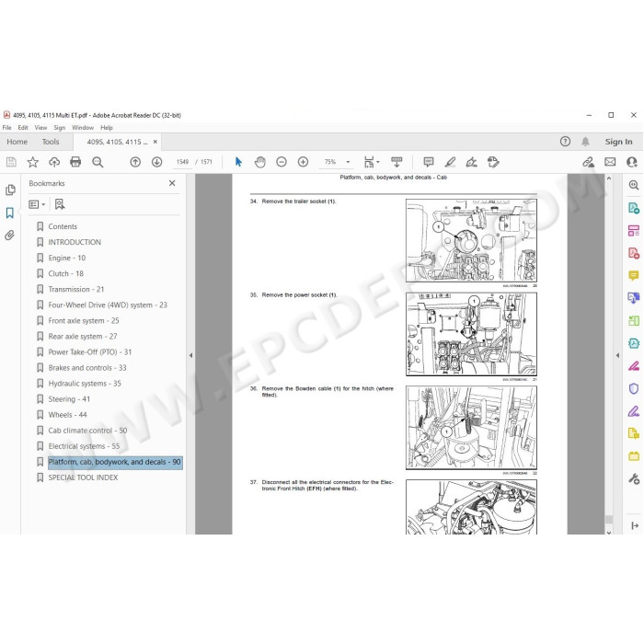The image size is (644, 644).
Task: Share a link to the file
Action: click(588, 162)
